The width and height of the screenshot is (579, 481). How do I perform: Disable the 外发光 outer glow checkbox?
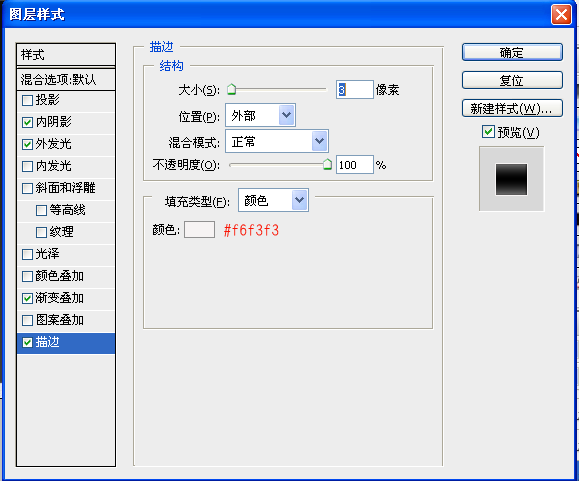click(27, 144)
